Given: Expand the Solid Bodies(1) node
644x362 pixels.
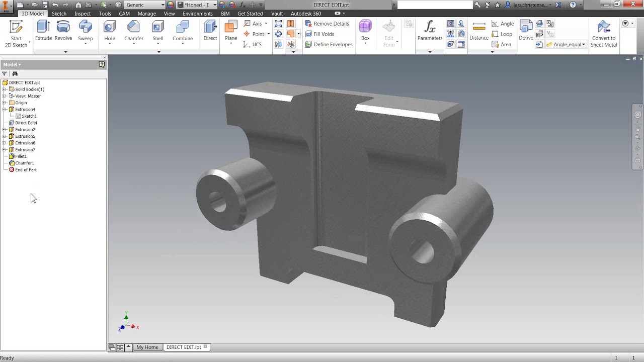Looking at the screenshot, I should (4, 89).
